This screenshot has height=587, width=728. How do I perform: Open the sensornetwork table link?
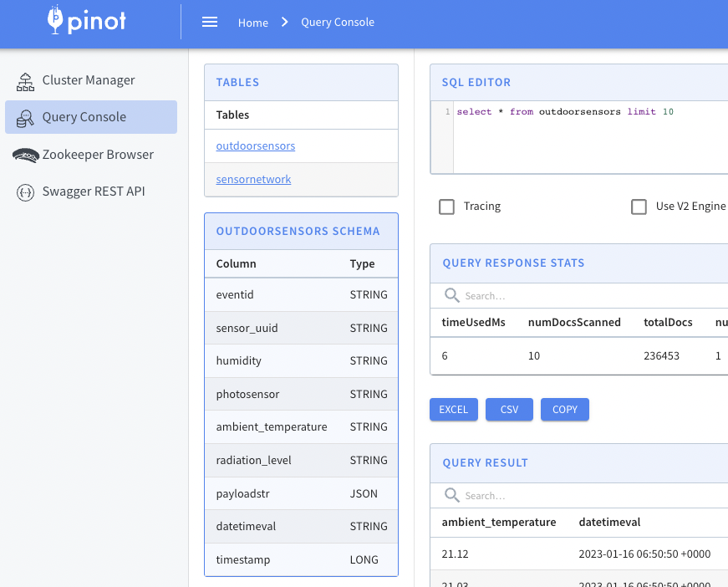253,180
